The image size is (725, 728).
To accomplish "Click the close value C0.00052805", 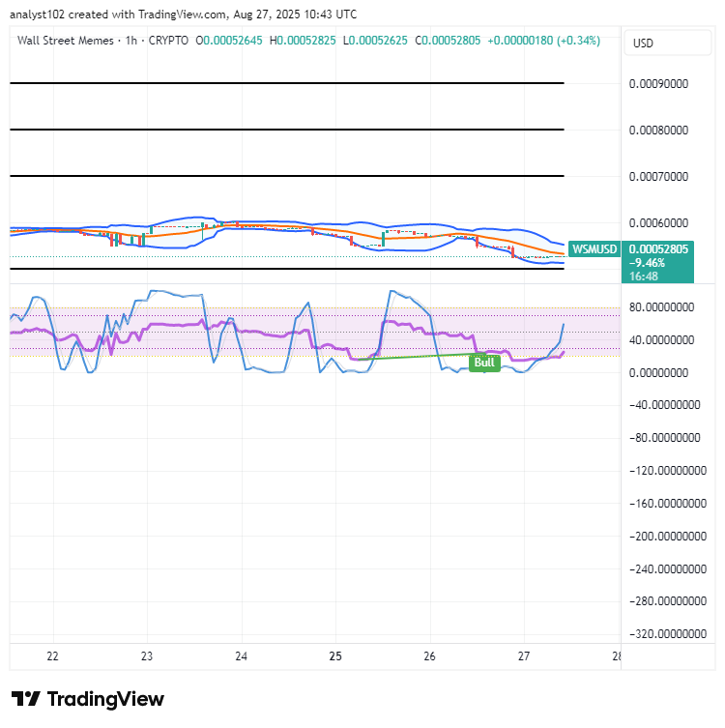I will pos(448,41).
